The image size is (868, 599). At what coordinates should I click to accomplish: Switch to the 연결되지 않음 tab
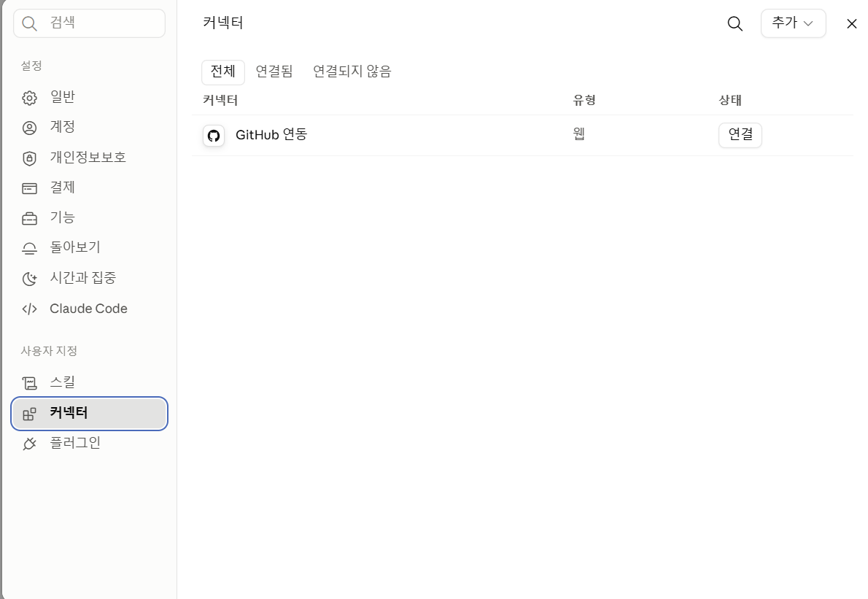[352, 72]
